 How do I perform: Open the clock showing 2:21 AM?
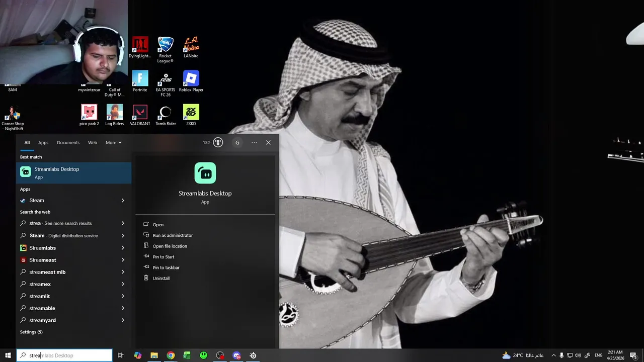click(615, 355)
